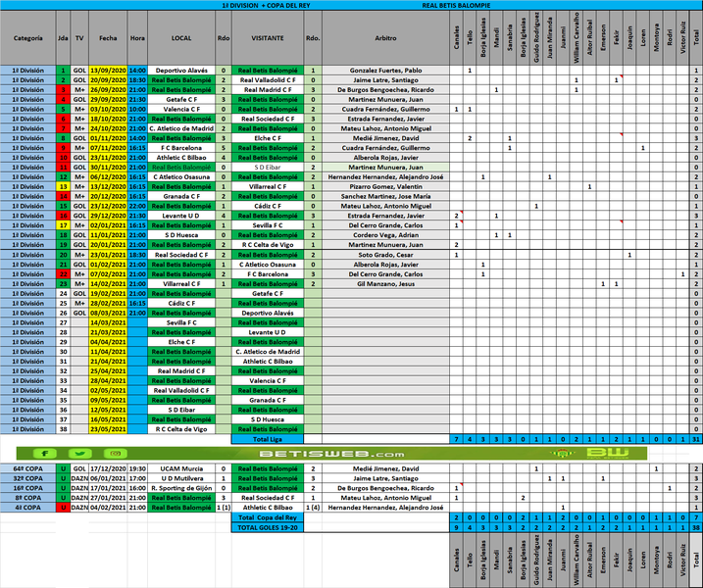Viewport: 703px width, 588px height.
Task: Select the overall goals total cell showing 38
Action: click(x=696, y=527)
